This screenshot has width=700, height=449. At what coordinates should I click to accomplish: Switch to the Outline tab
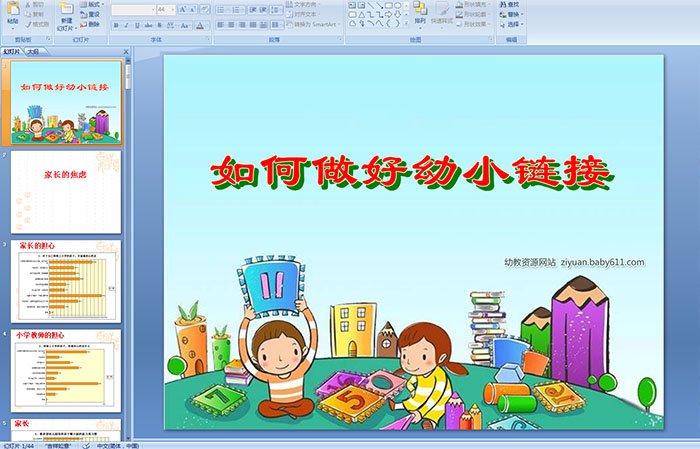point(34,52)
